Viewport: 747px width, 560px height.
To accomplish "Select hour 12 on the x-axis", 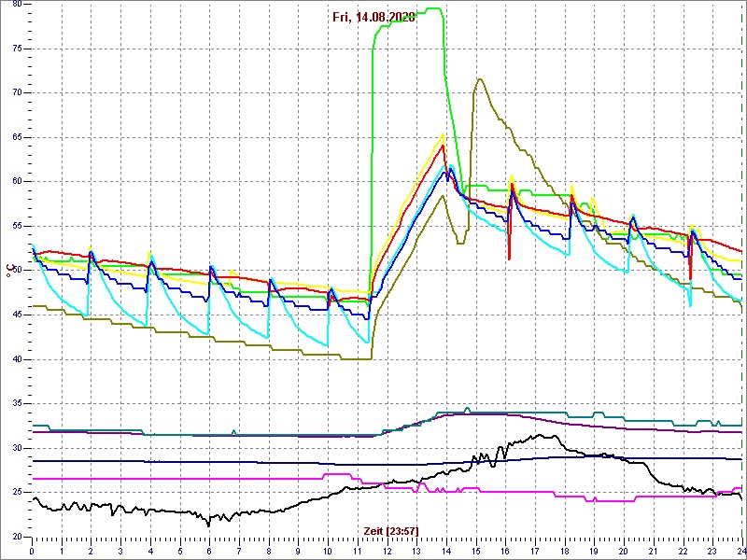I will tap(387, 552).
